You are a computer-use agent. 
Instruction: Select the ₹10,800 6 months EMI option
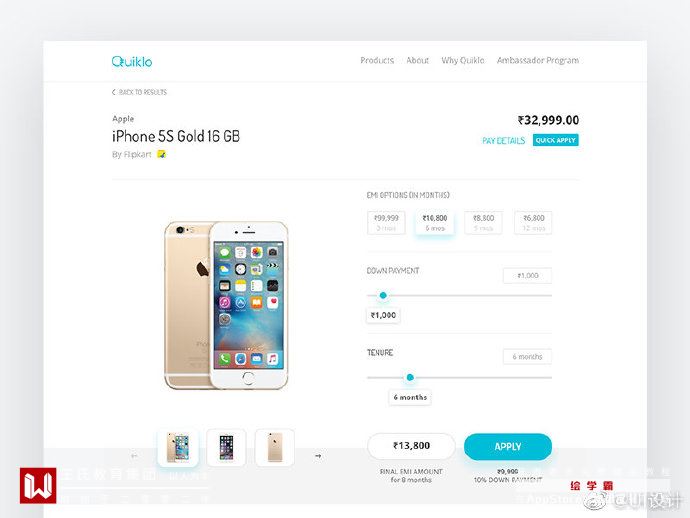click(x=435, y=223)
